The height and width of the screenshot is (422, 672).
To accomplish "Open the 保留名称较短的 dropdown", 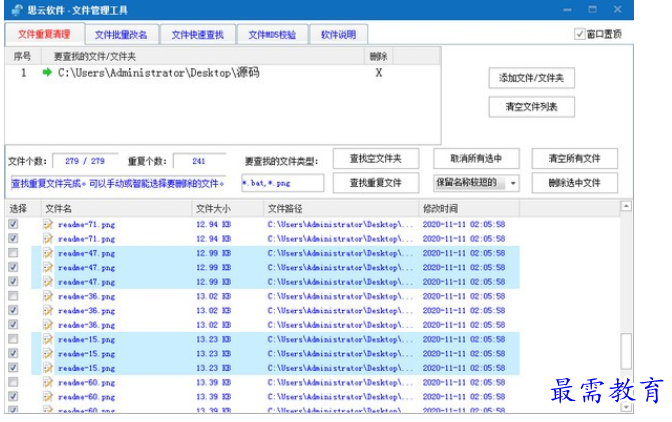I will (x=476, y=183).
